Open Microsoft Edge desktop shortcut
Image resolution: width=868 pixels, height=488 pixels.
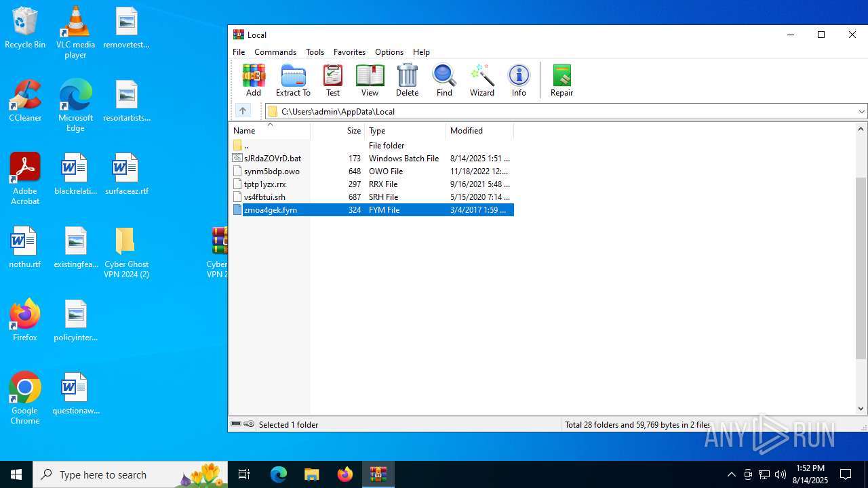pyautogui.click(x=75, y=106)
